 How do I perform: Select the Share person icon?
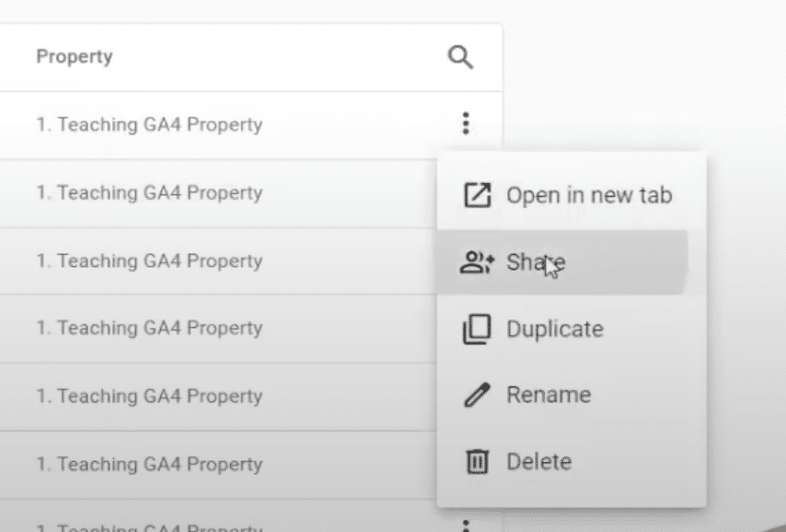pyautogui.click(x=477, y=261)
